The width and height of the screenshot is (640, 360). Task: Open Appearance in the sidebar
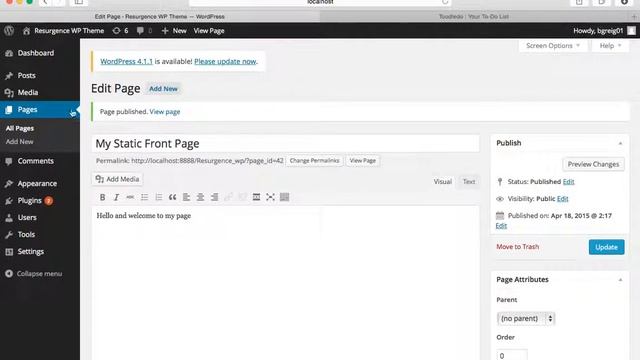[x=37, y=184]
